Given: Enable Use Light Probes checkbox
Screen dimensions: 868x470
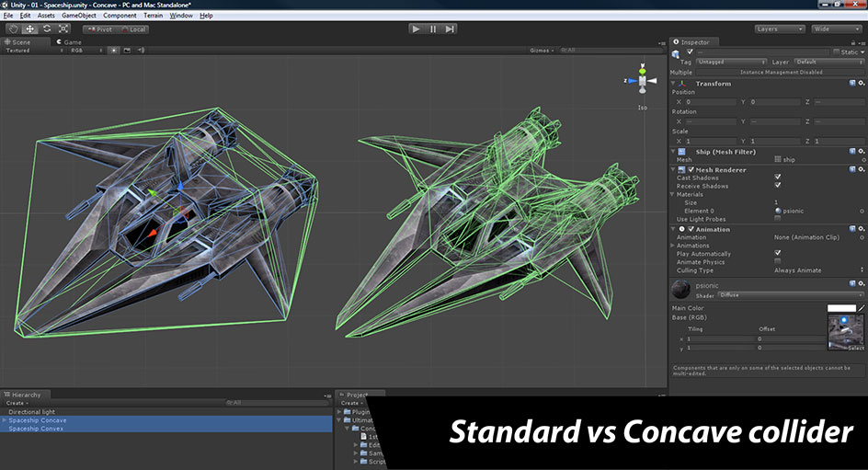Looking at the screenshot, I should [x=778, y=219].
